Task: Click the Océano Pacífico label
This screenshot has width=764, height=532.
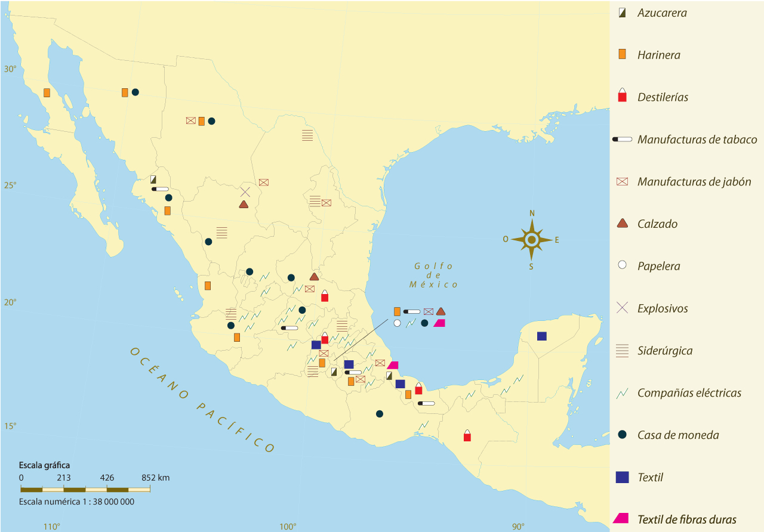Action: tap(203, 400)
